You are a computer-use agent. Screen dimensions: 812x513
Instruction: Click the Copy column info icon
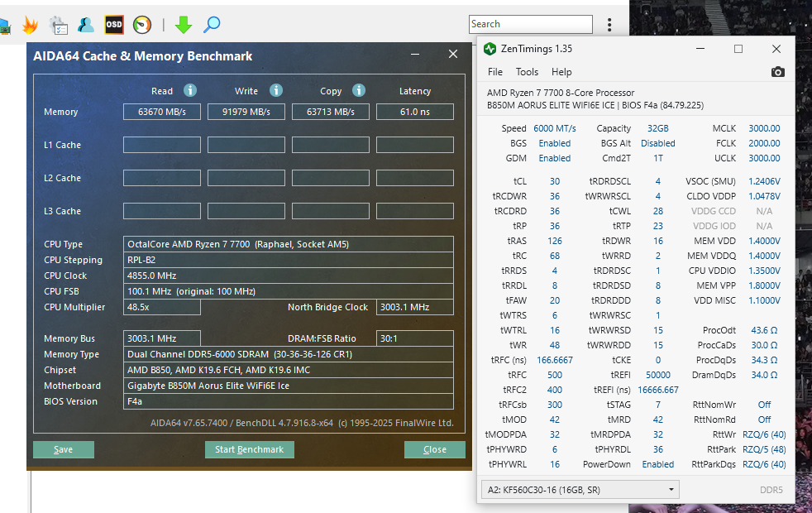click(x=359, y=91)
